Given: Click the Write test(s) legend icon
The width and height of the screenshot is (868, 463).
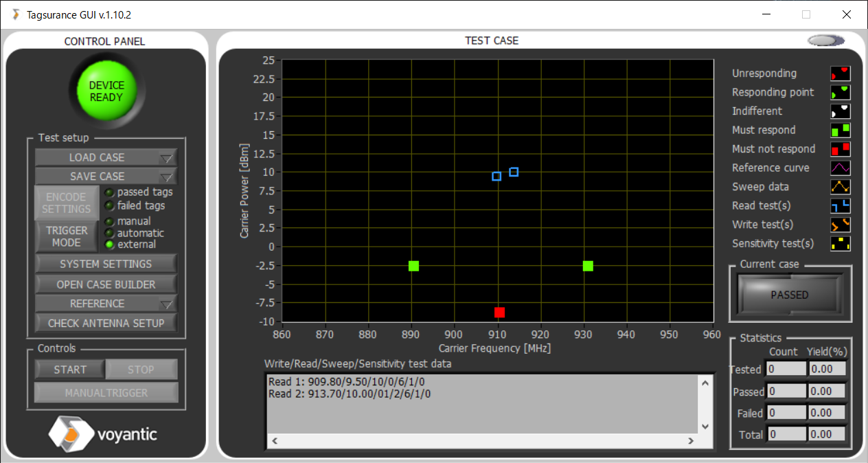Looking at the screenshot, I should [x=841, y=225].
